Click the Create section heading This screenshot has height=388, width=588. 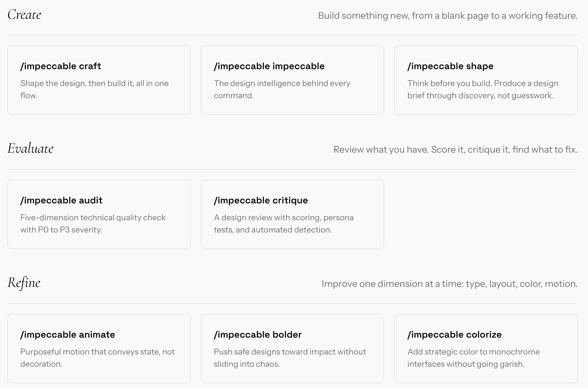pyautogui.click(x=24, y=15)
